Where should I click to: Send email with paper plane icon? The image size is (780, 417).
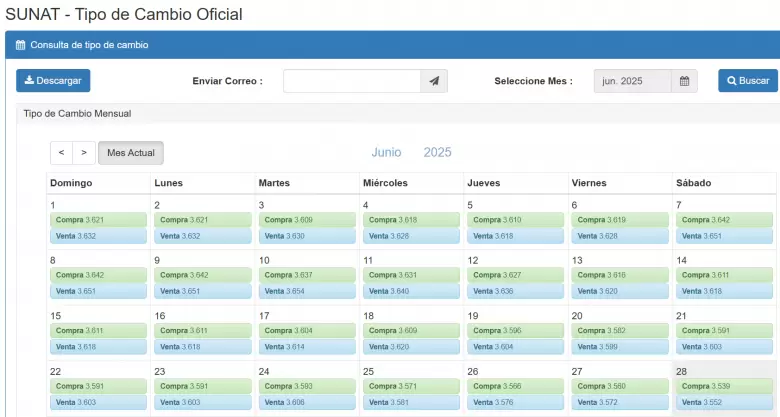(x=434, y=81)
